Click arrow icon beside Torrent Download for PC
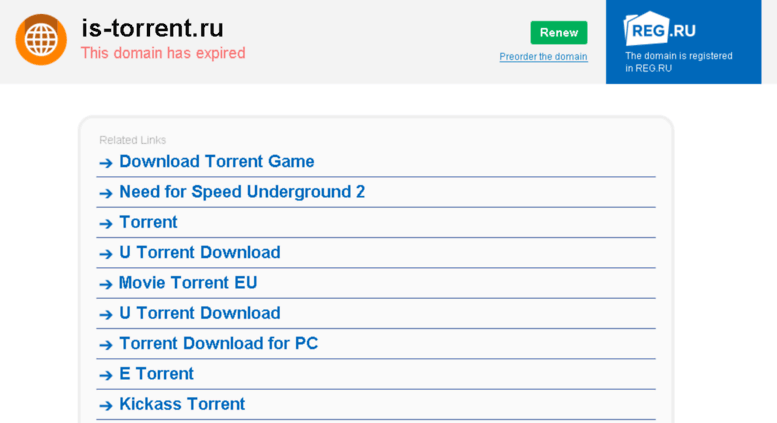This screenshot has width=777, height=423. [106, 345]
